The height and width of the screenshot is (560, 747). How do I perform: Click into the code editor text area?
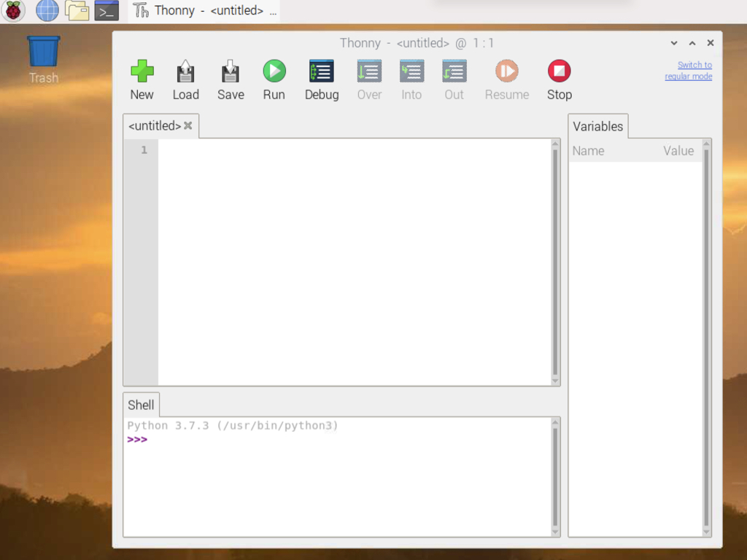355,262
